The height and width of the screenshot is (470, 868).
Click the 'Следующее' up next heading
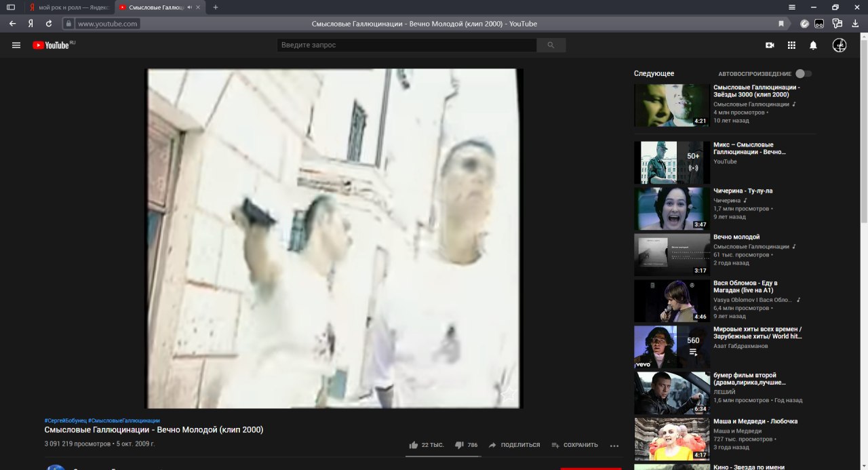click(654, 73)
